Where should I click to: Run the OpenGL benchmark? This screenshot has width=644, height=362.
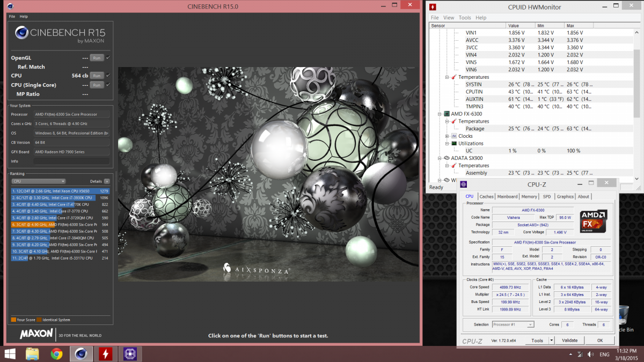click(x=97, y=58)
